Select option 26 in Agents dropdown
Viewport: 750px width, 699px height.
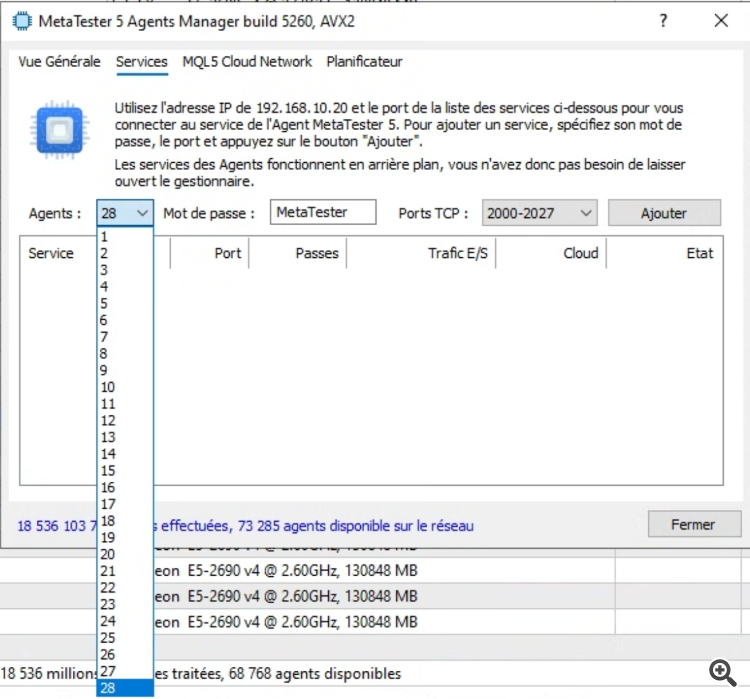[x=125, y=655]
